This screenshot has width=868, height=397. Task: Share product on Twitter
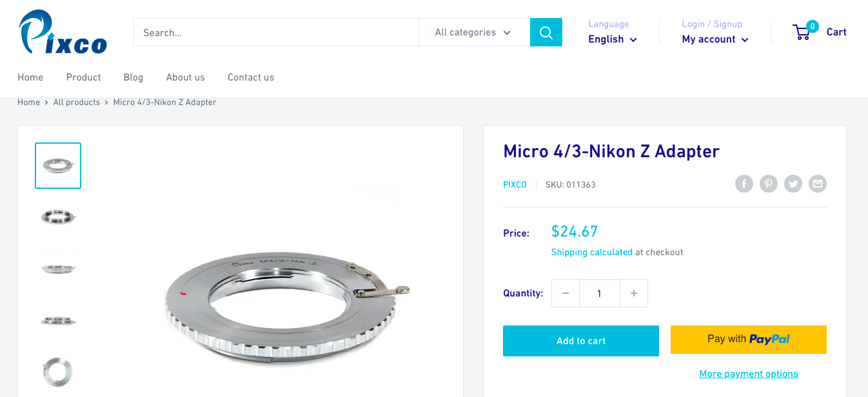point(793,184)
